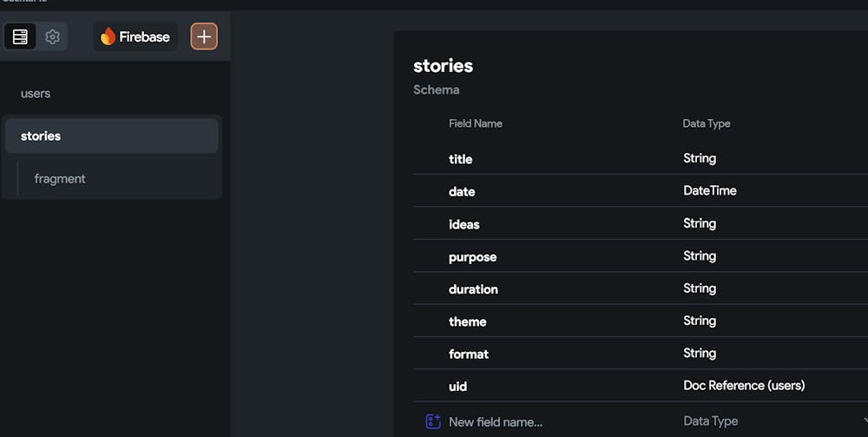Screen dimensions: 868x437
Task: Change the uid Doc Reference (users) type
Action: click(744, 386)
